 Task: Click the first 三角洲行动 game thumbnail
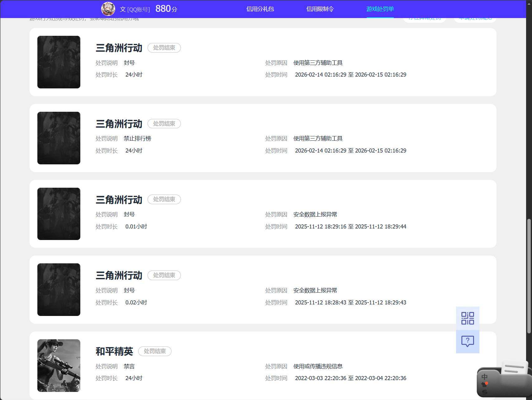click(x=59, y=62)
